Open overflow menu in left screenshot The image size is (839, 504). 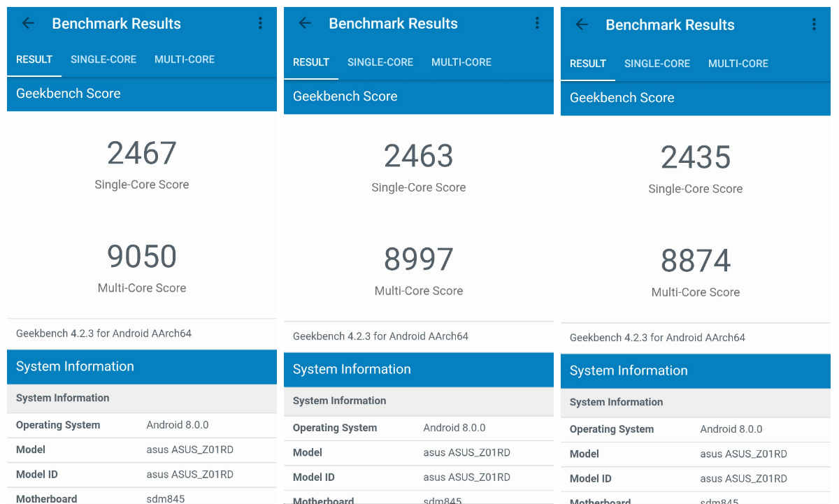coord(260,23)
